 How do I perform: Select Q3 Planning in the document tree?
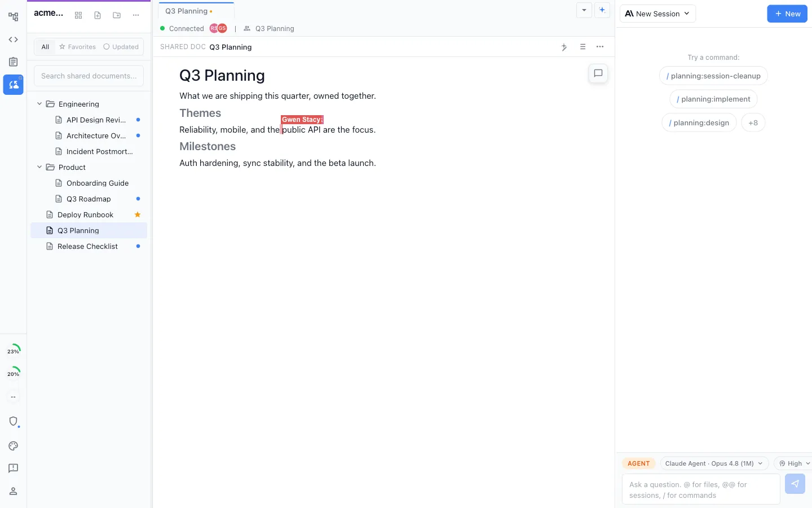[x=89, y=230]
